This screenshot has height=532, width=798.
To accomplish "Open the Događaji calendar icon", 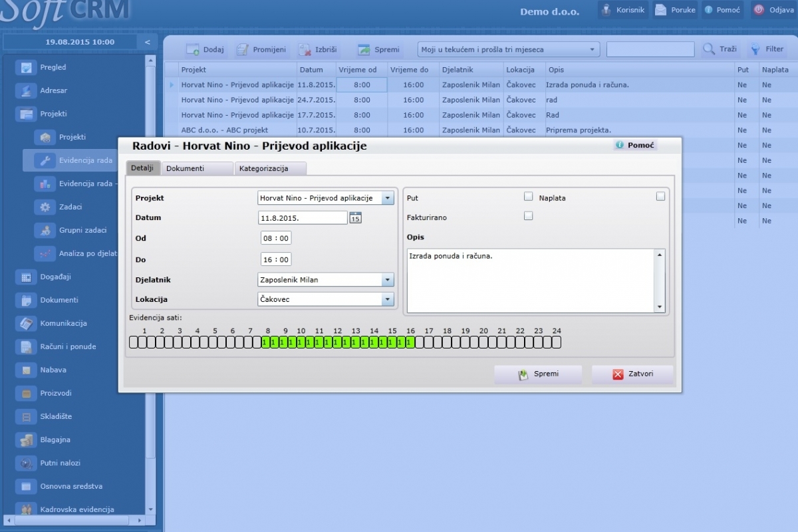I will click(27, 277).
